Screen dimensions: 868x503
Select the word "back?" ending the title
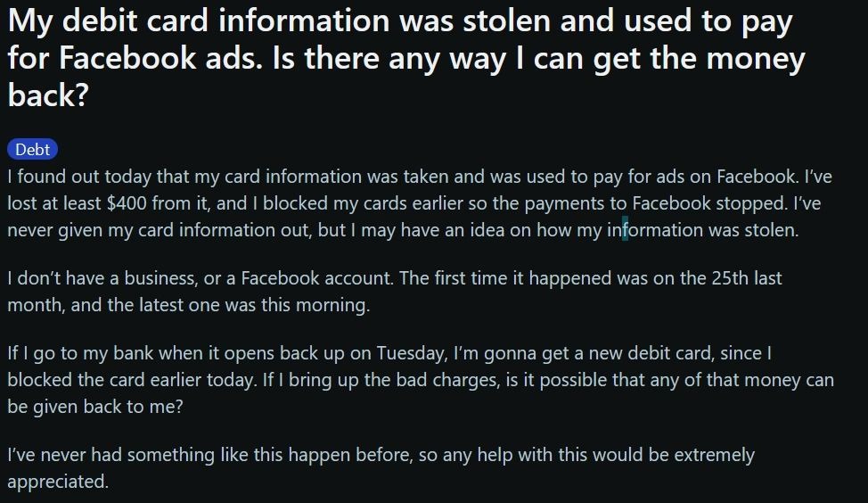(48, 95)
